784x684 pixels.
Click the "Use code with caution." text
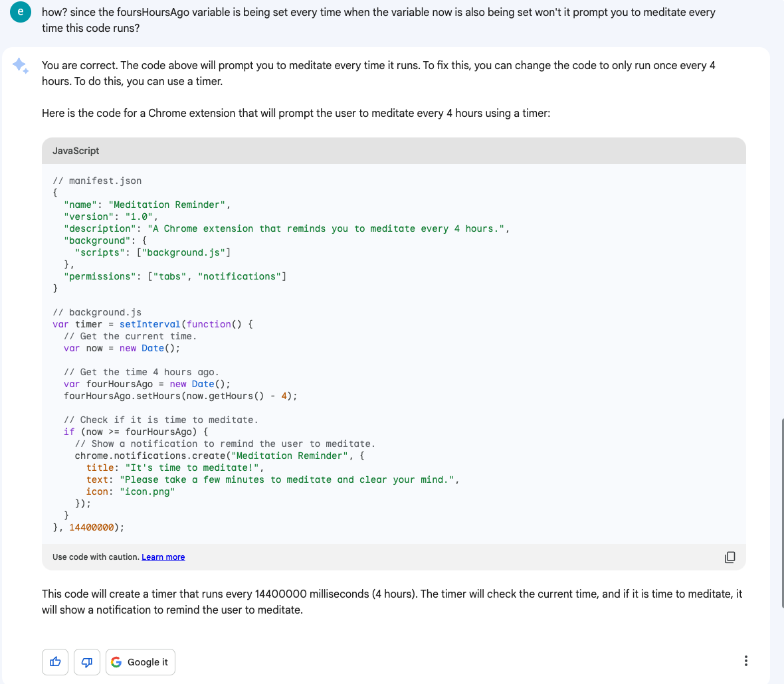click(x=96, y=557)
